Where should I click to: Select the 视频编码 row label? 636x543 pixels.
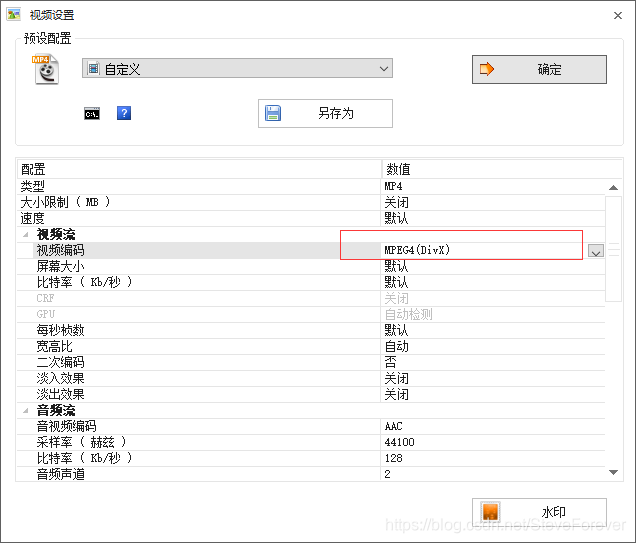click(x=60, y=250)
